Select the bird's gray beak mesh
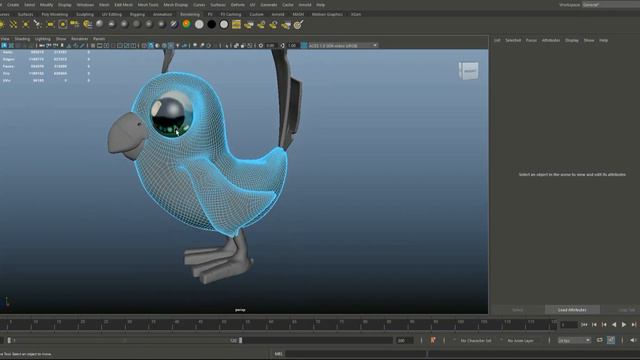The height and width of the screenshot is (360, 640). tap(127, 136)
